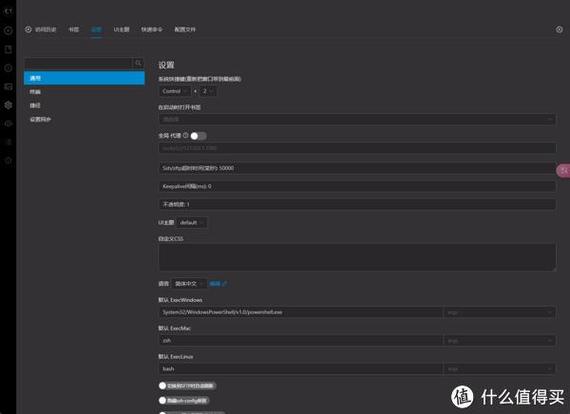Open the UI主题 default dropdown
570x414 pixels.
pos(192,222)
